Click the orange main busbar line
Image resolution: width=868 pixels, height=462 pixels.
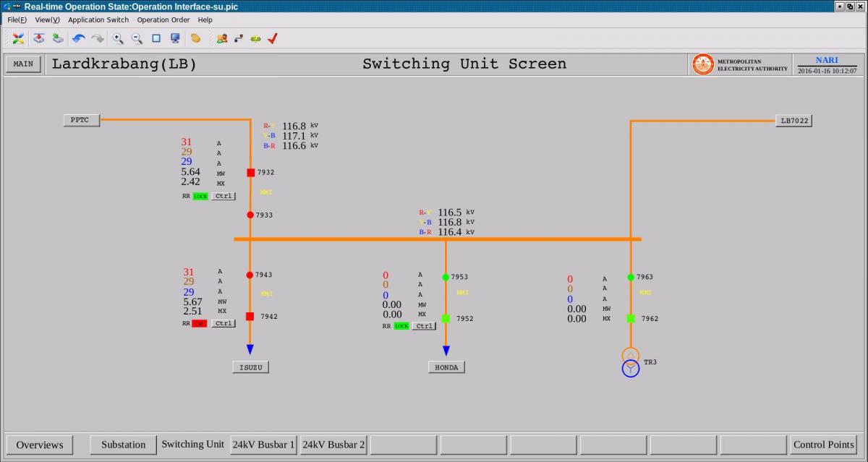pos(438,239)
